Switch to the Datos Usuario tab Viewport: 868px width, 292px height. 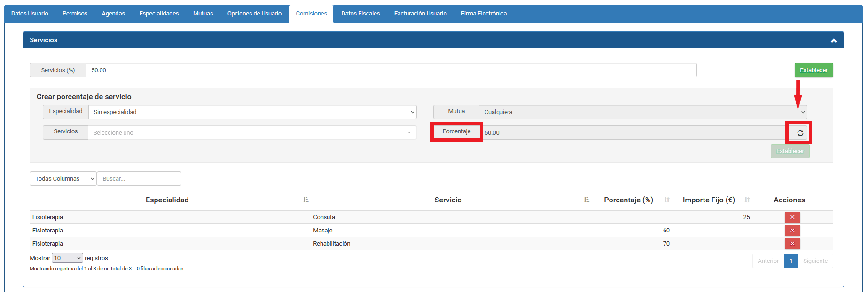[x=30, y=14]
